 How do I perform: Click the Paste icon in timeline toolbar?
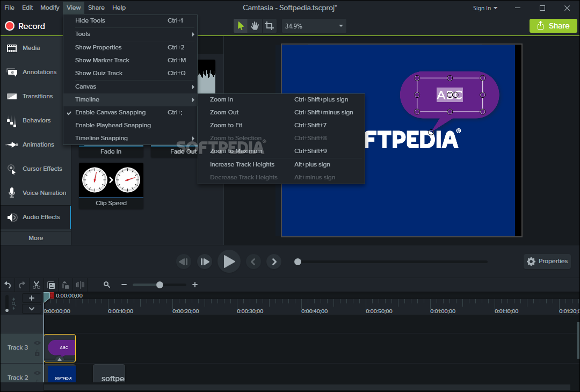[65, 285]
